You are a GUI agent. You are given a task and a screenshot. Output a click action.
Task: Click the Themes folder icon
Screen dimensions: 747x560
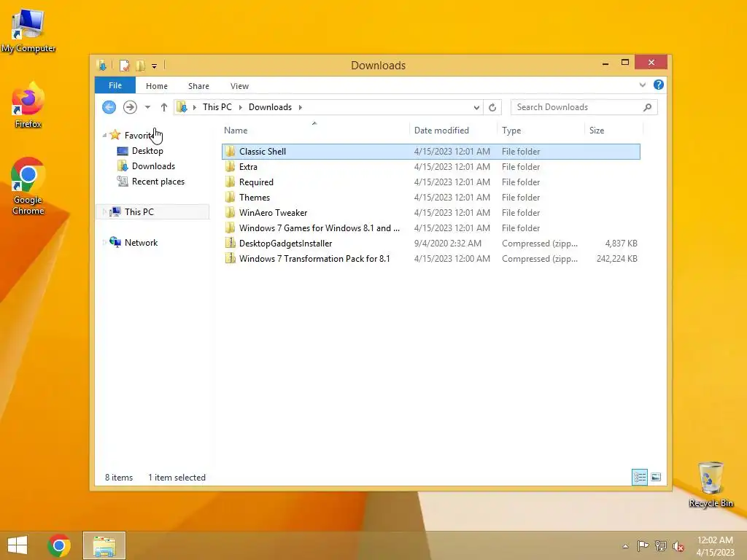click(230, 197)
